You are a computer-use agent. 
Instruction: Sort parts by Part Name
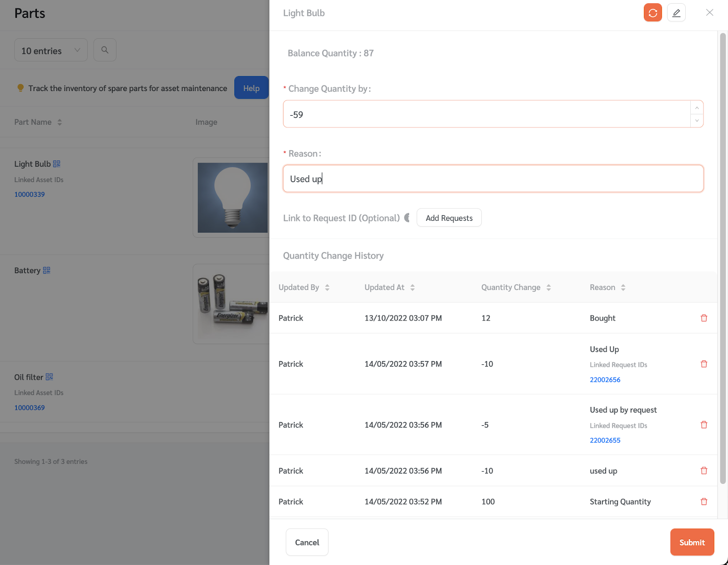(x=60, y=122)
